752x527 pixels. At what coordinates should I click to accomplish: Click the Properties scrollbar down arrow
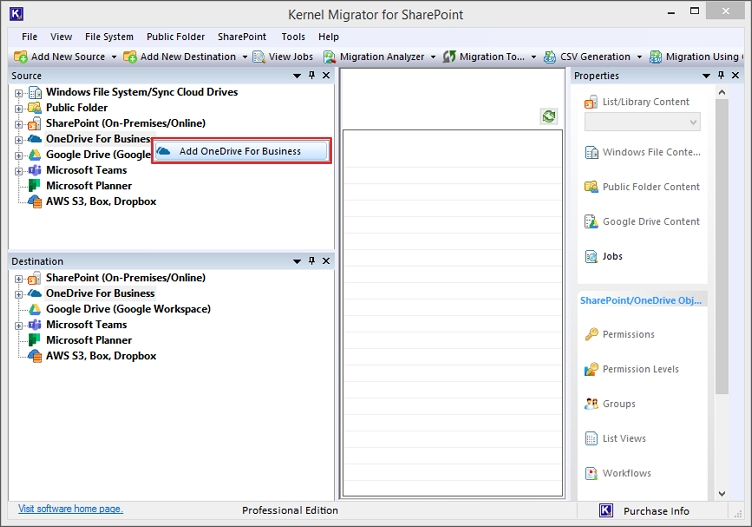tap(722, 493)
